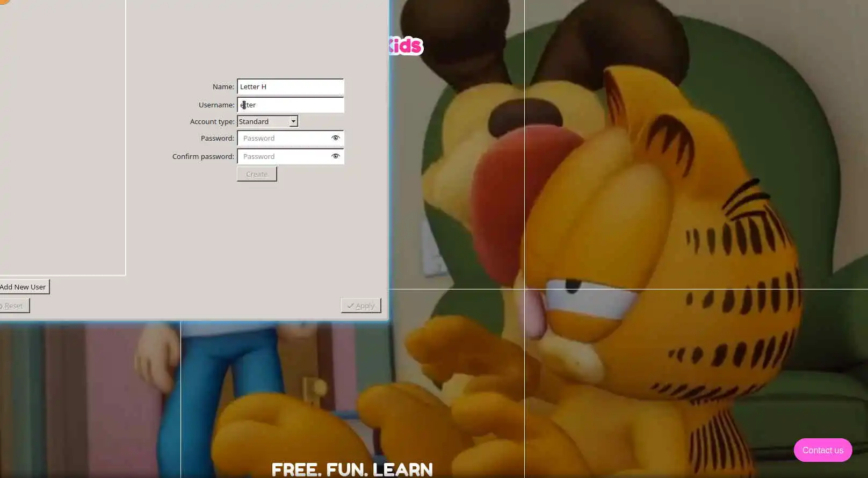The image size is (868, 478).
Task: Click the empty user list panel
Action: pos(62,137)
